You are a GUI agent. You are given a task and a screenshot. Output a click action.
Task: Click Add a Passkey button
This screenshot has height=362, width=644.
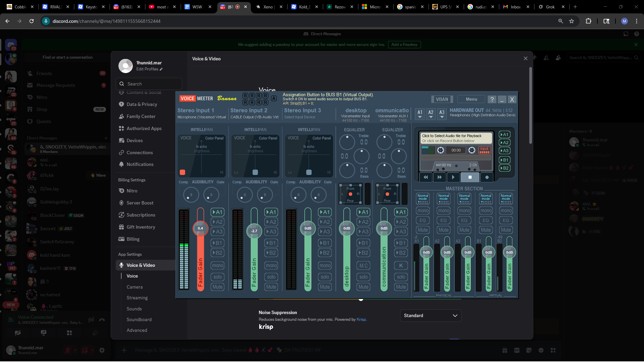(405, 45)
